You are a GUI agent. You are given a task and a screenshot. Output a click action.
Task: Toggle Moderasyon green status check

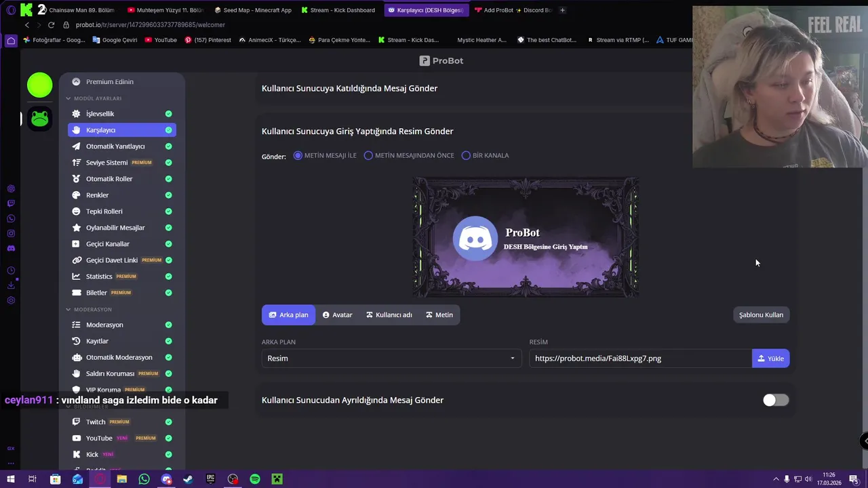(168, 325)
